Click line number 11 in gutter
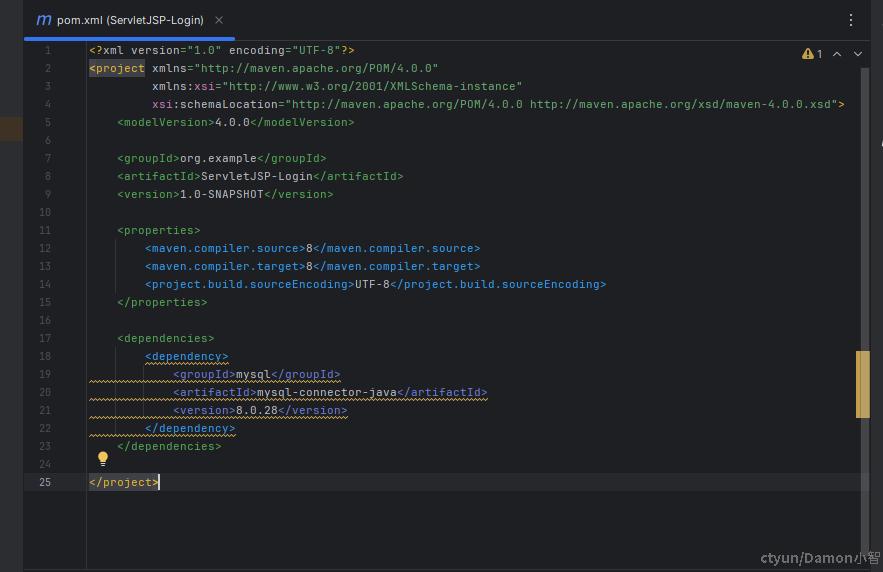This screenshot has width=883, height=572. click(45, 230)
